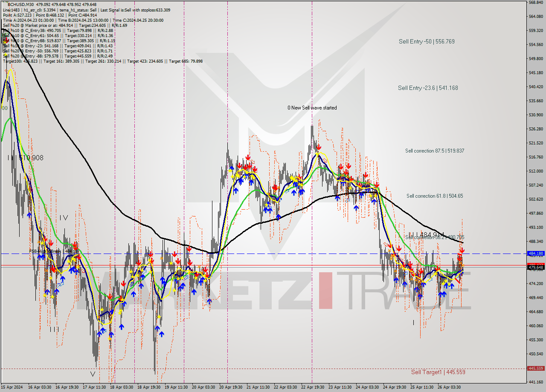Click the 540.420 price axis value
This screenshot has width=546, height=392.
535,86
